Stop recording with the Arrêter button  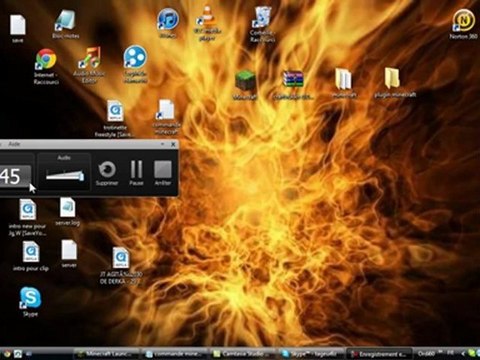(163, 173)
